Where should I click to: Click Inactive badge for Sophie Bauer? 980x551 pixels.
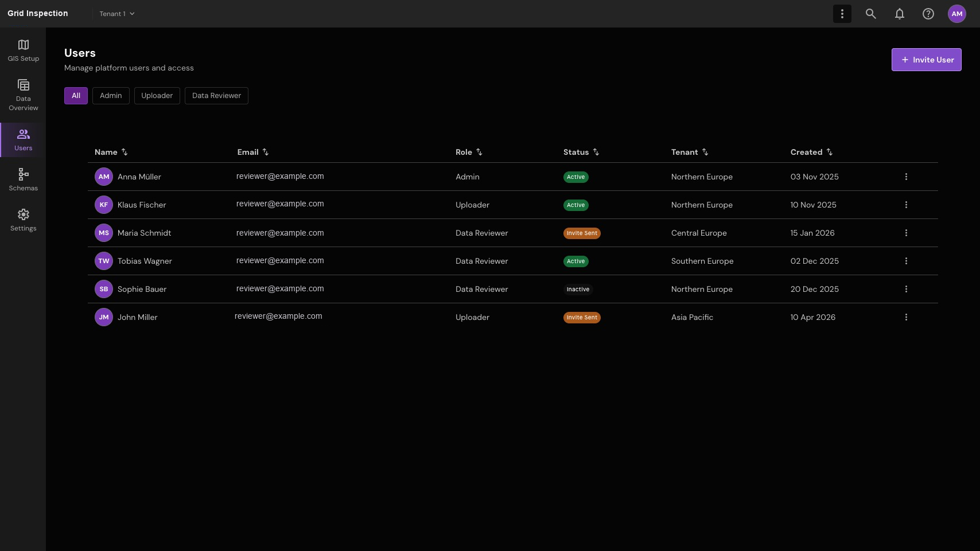[578, 290]
